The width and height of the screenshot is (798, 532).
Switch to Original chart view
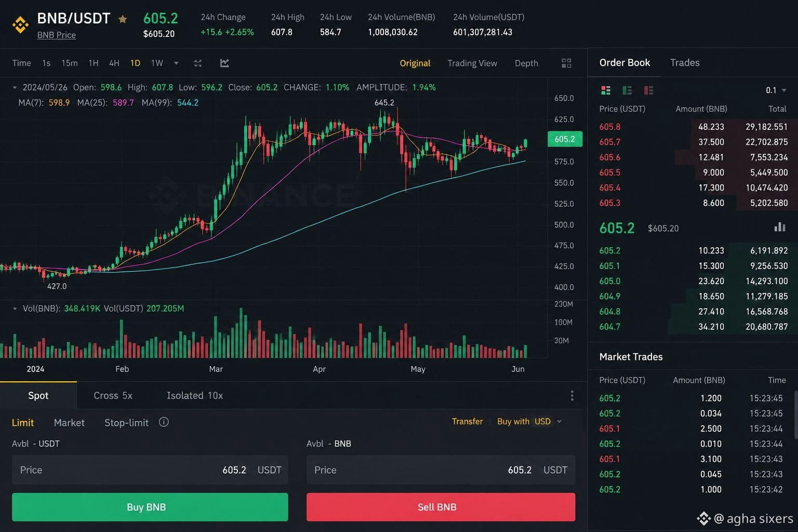click(415, 63)
